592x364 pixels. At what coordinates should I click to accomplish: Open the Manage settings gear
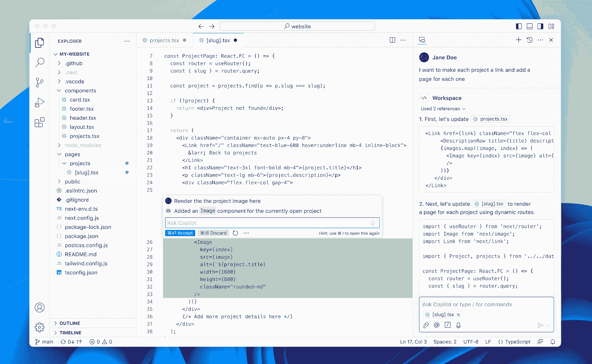39,327
